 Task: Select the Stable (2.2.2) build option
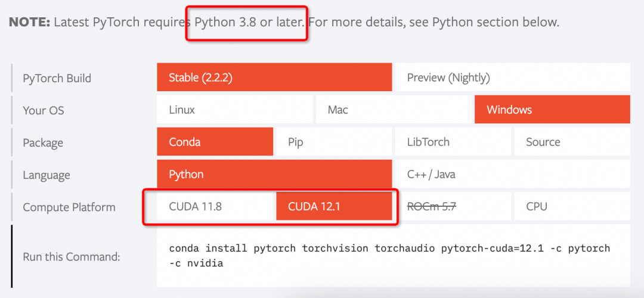pos(274,77)
